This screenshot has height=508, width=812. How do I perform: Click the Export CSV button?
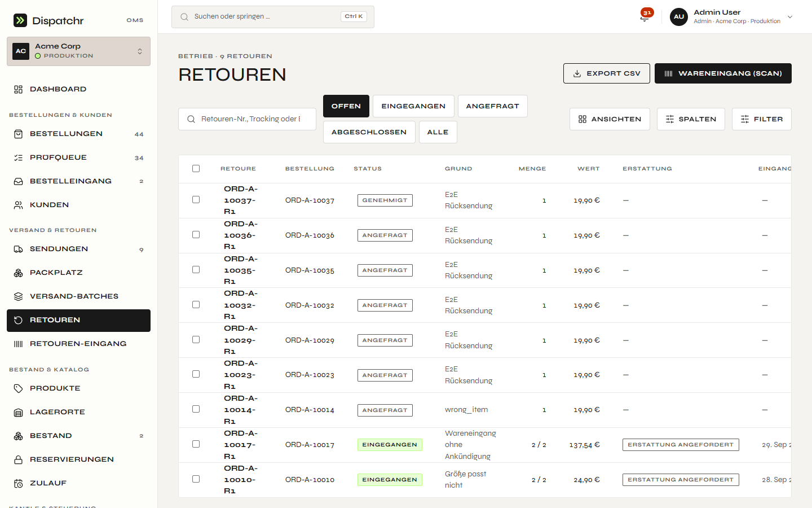pyautogui.click(x=607, y=73)
